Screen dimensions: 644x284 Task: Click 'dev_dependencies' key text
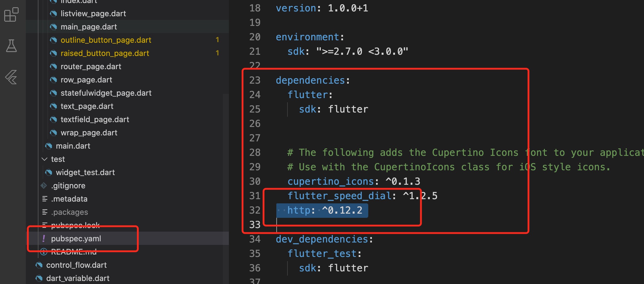click(322, 239)
